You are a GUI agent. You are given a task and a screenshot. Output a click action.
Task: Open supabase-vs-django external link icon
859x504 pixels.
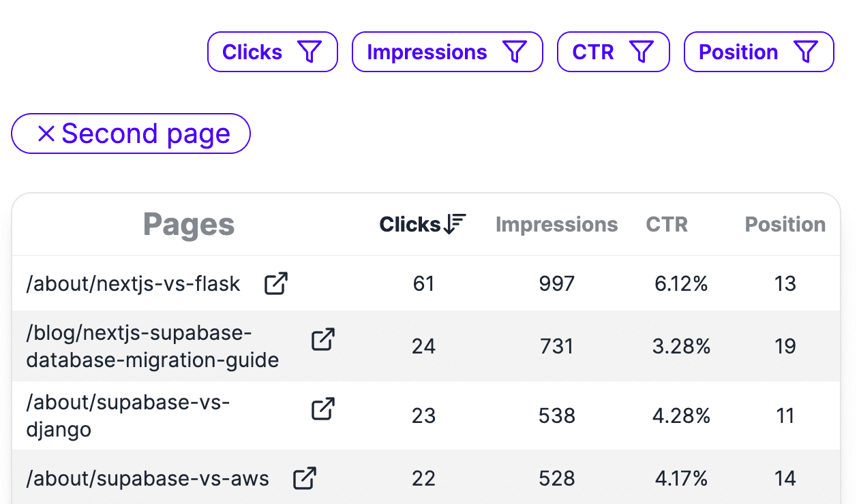tap(323, 409)
